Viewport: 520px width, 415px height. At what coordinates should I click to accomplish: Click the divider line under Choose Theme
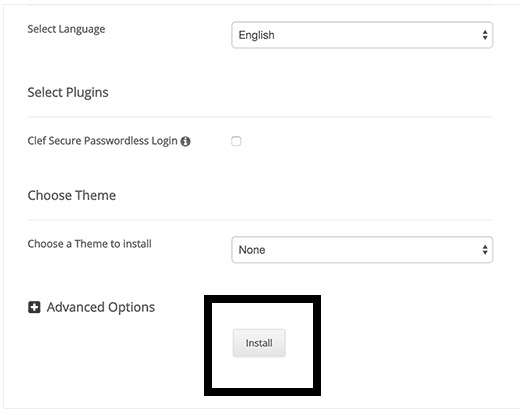click(x=260, y=220)
